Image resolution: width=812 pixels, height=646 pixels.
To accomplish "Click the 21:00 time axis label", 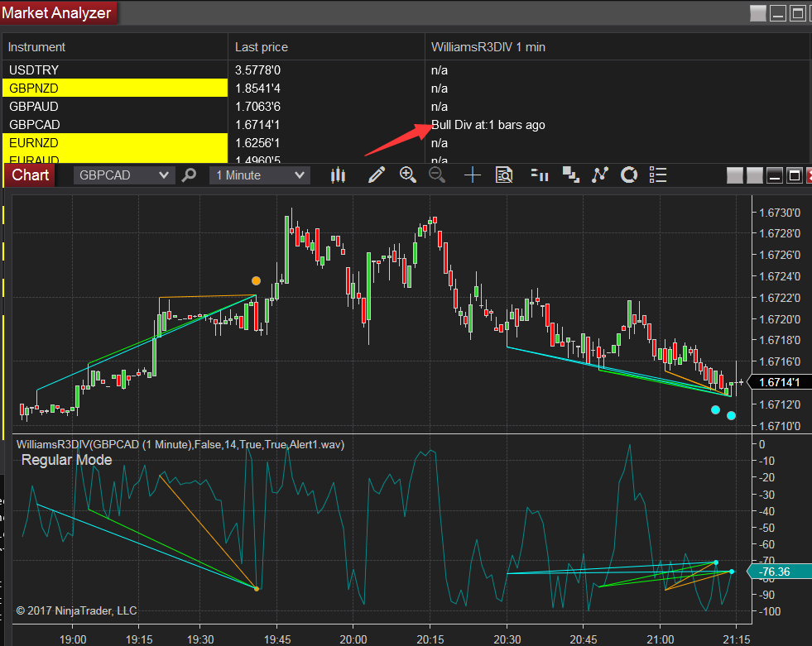I will tap(660, 639).
